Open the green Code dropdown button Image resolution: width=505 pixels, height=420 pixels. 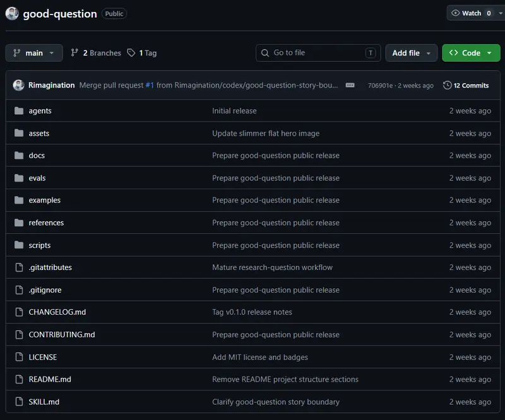tap(471, 53)
